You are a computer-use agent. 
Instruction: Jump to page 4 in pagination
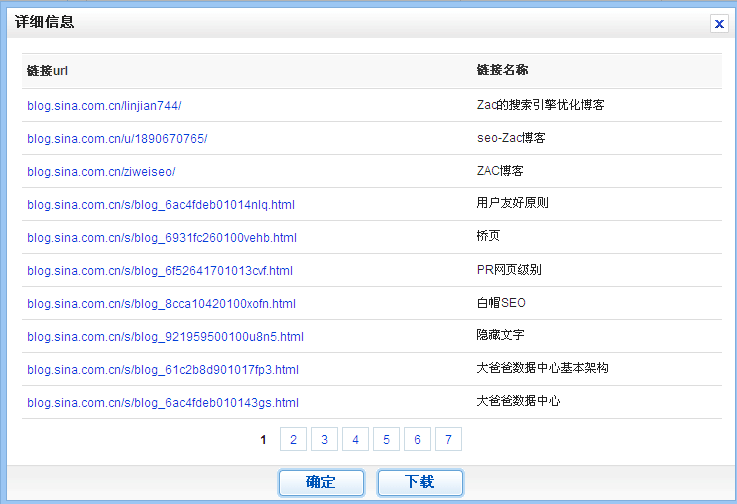coord(355,439)
